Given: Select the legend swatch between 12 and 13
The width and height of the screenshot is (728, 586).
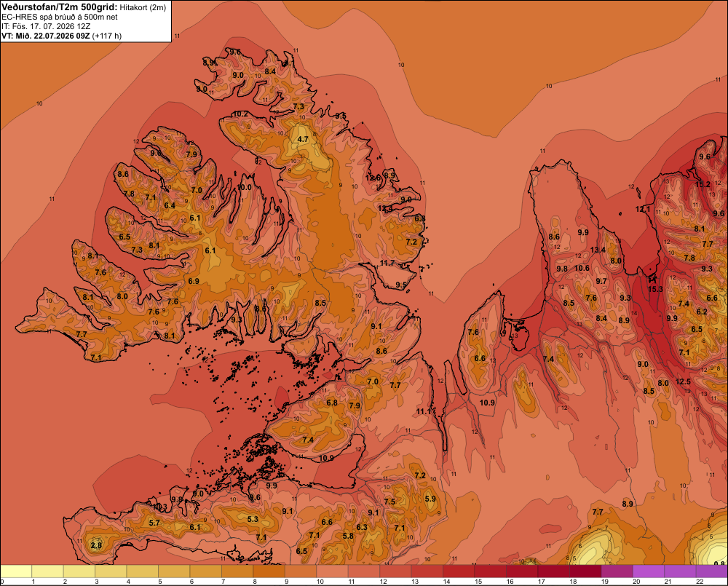Looking at the screenshot, I should [x=395, y=571].
